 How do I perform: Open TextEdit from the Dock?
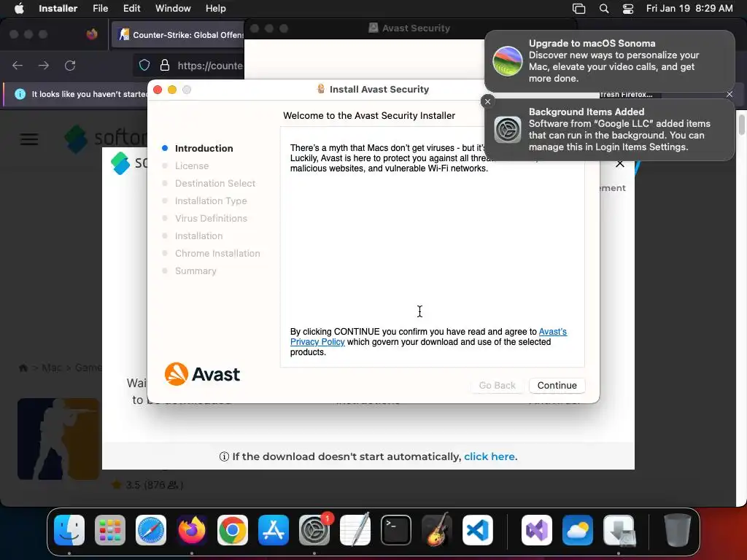pos(355,530)
